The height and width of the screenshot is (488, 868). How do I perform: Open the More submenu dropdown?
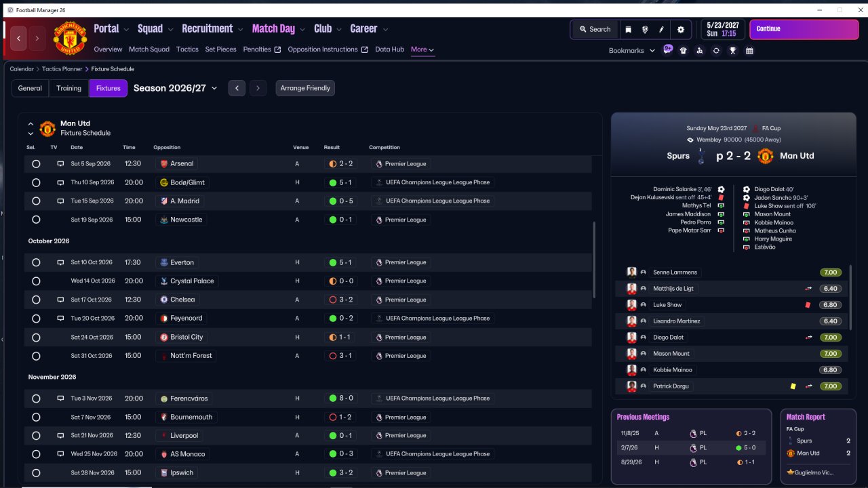(x=422, y=49)
